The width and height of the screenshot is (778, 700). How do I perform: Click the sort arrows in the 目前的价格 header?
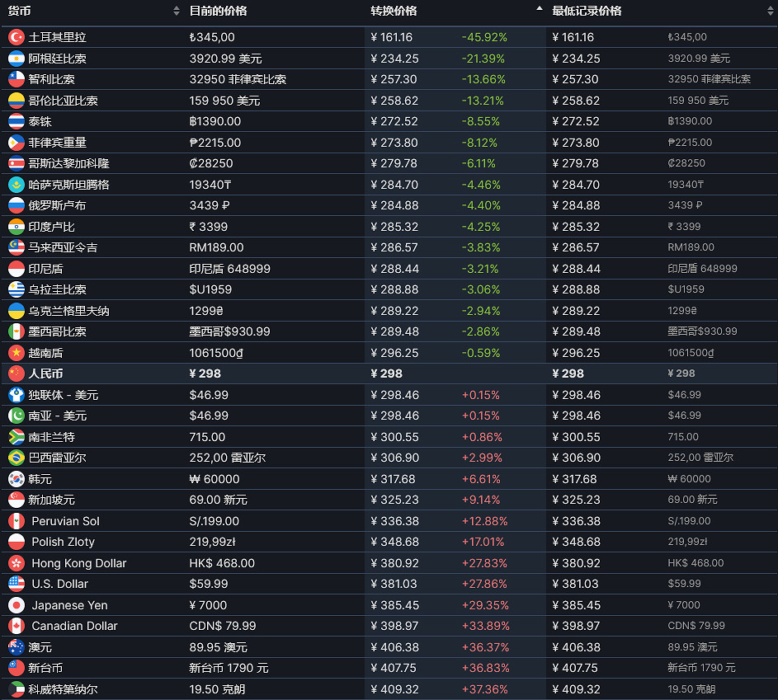pyautogui.click(x=357, y=11)
